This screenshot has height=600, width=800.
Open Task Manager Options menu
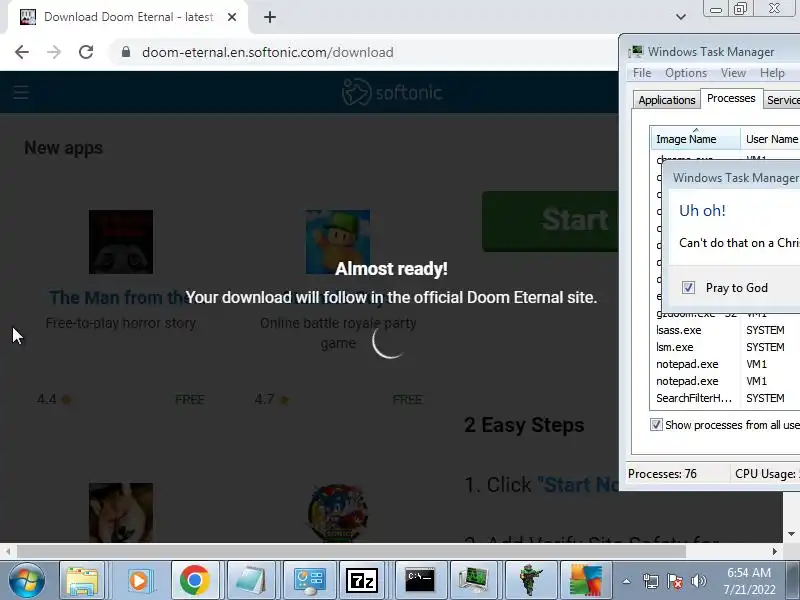(x=686, y=73)
